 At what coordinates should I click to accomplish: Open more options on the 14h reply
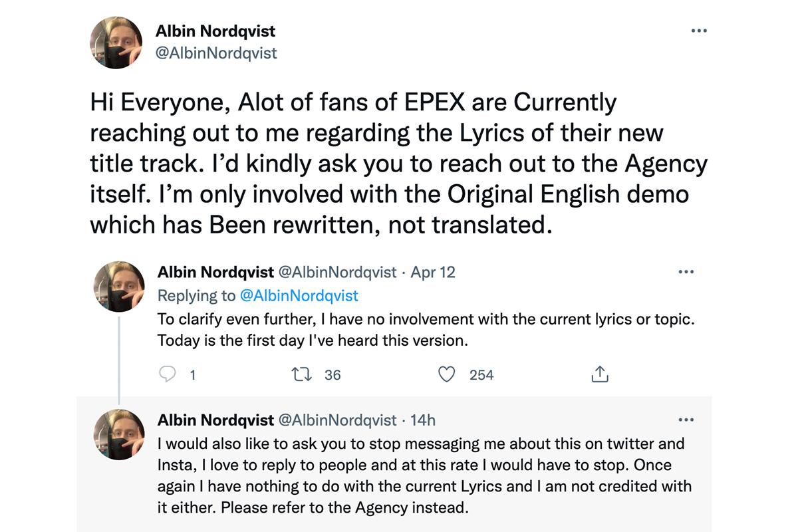point(685,420)
